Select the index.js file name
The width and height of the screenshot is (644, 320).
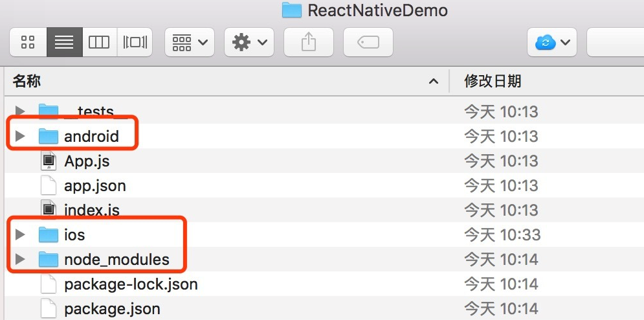click(x=92, y=211)
